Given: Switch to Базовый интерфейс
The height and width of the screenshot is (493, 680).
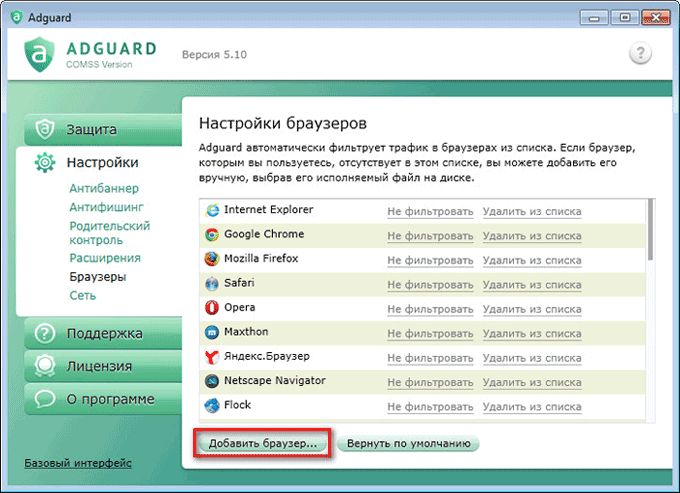Looking at the screenshot, I should [x=78, y=463].
